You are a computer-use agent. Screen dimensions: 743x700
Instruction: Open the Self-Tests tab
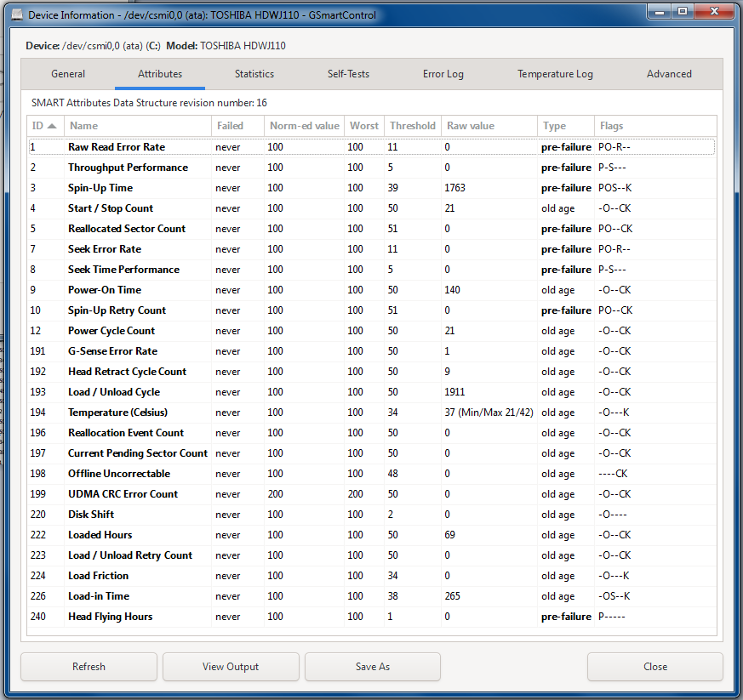pyautogui.click(x=348, y=74)
